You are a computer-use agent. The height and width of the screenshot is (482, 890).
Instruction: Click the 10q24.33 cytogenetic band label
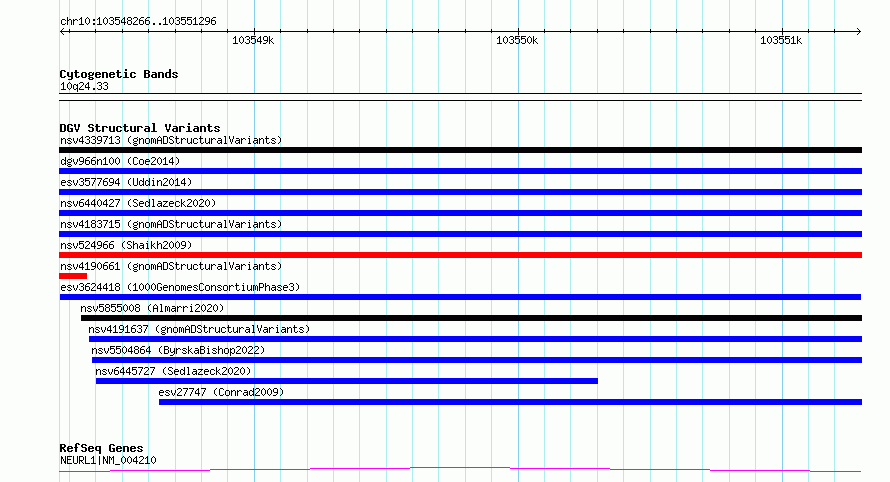pos(84,87)
